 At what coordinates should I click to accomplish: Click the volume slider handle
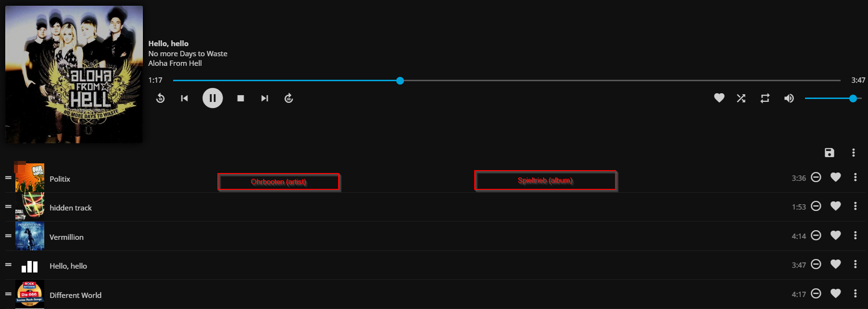point(853,98)
